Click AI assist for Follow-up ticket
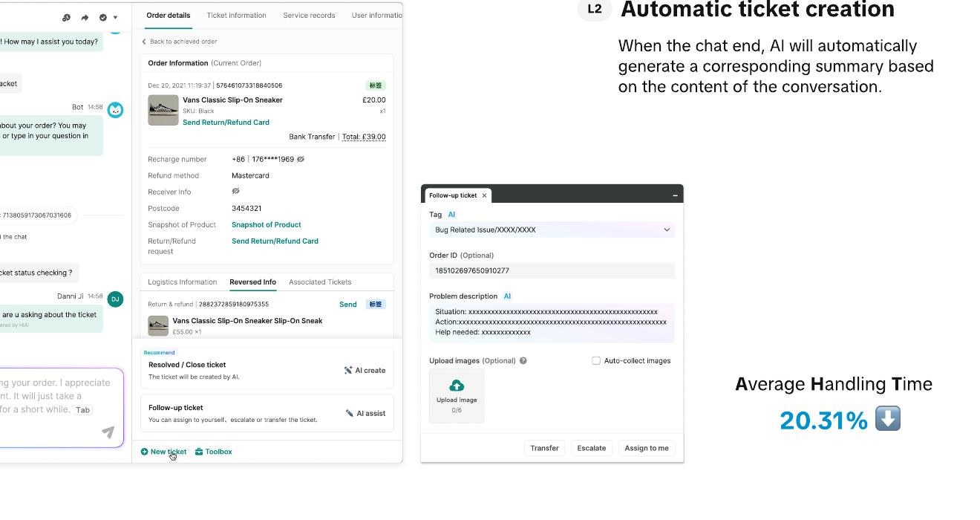Image resolution: width=980 pixels, height=520 pixels. click(x=365, y=413)
